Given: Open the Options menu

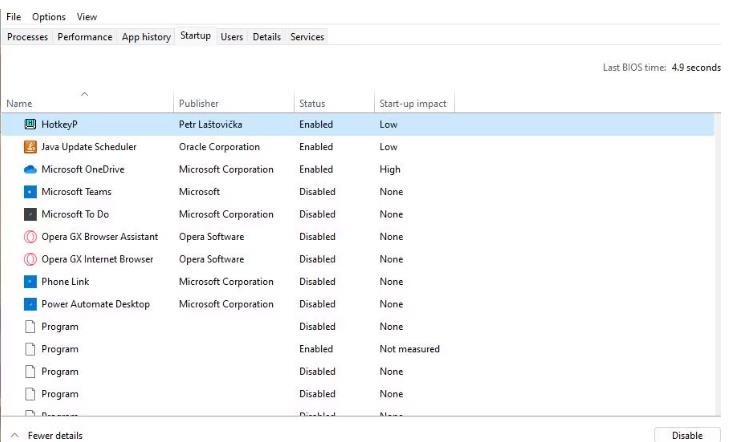Looking at the screenshot, I should click(x=49, y=17).
